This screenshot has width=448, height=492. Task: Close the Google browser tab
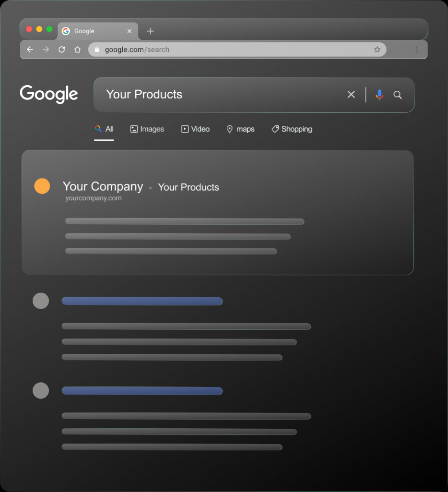(129, 31)
